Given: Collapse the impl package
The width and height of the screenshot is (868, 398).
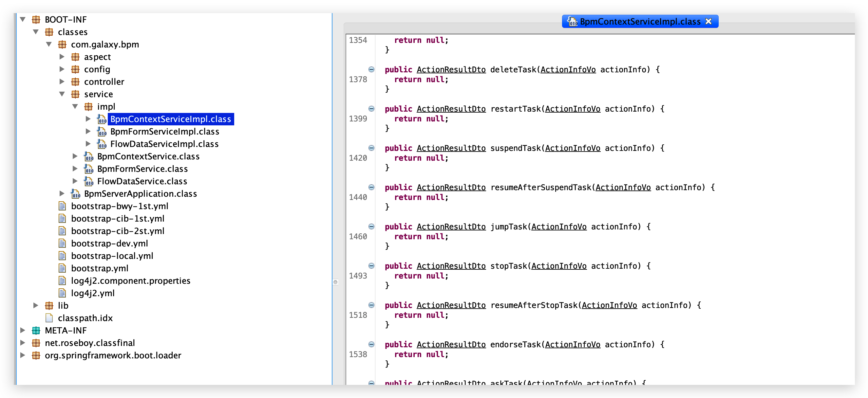Looking at the screenshot, I should [x=75, y=107].
